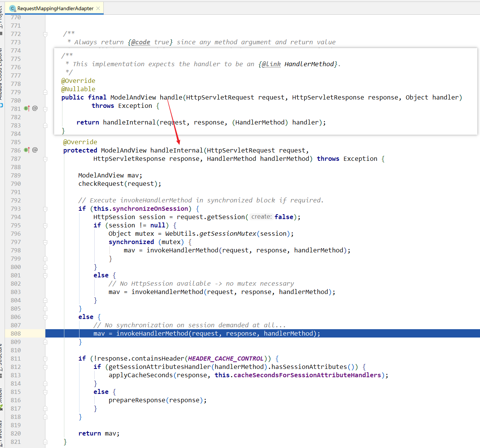
Task: Click the 'No synchronization on session' comment
Action: pos(190,325)
